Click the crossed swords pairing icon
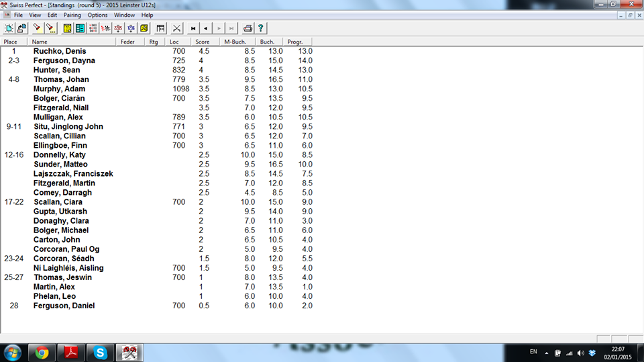 pos(176,28)
